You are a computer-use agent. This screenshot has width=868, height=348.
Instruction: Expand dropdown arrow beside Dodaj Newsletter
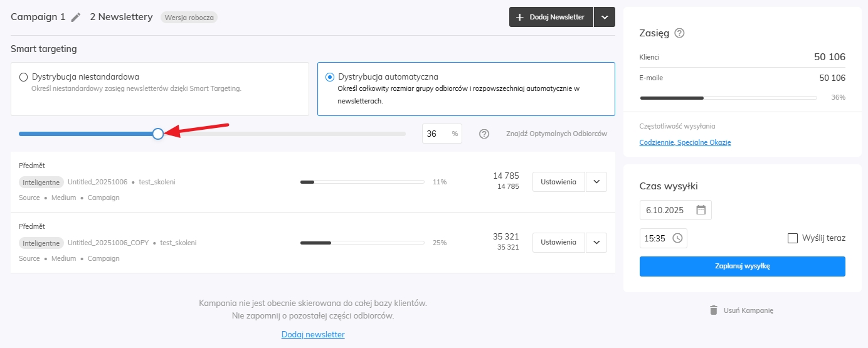[605, 18]
